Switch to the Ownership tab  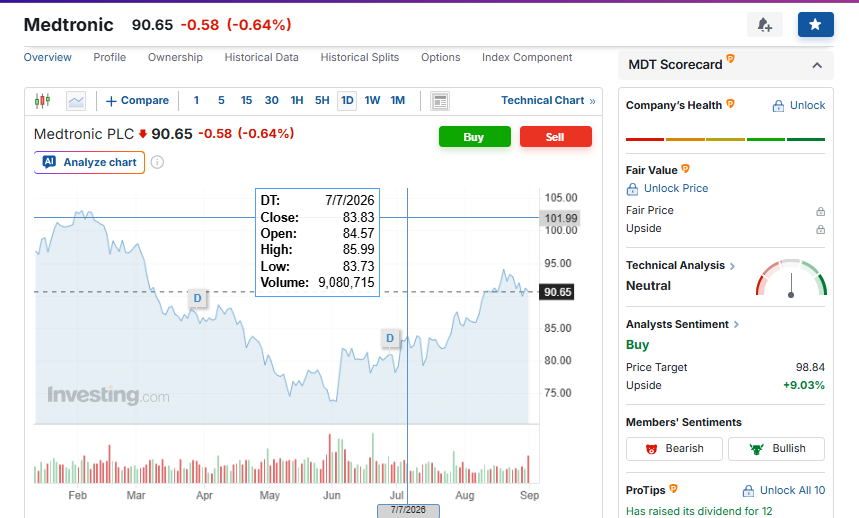pos(175,57)
